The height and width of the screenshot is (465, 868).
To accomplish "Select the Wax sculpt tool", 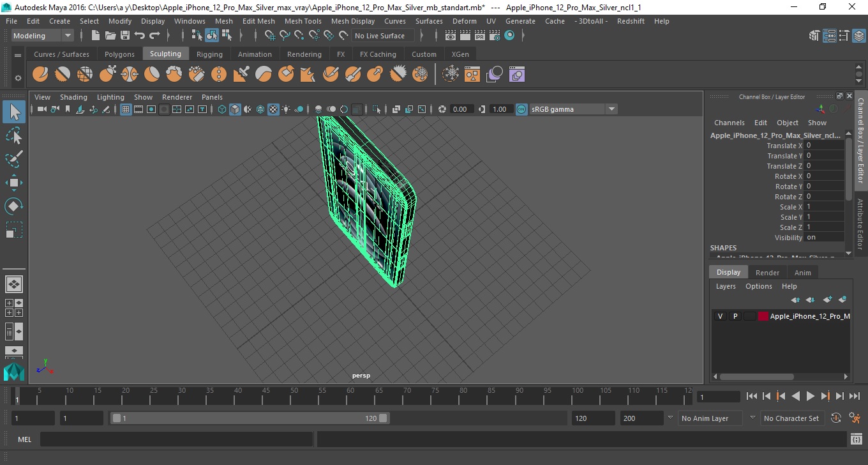I will click(x=264, y=74).
